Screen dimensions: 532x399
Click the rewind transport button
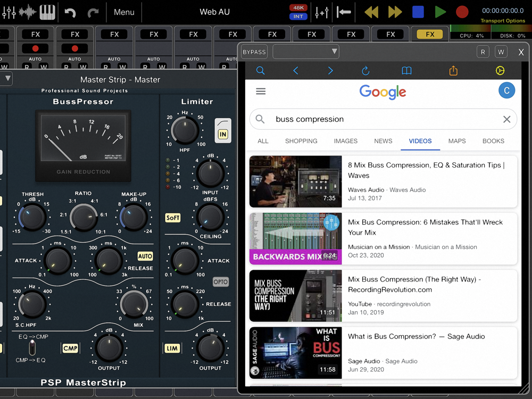371,12
